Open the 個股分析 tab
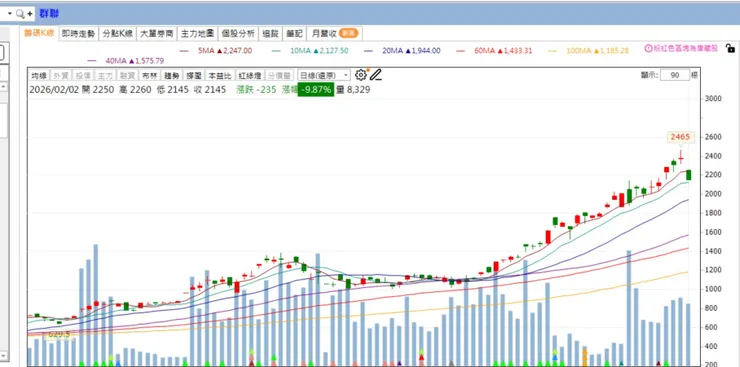Image resolution: width=740 pixels, height=367 pixels. pos(238,33)
